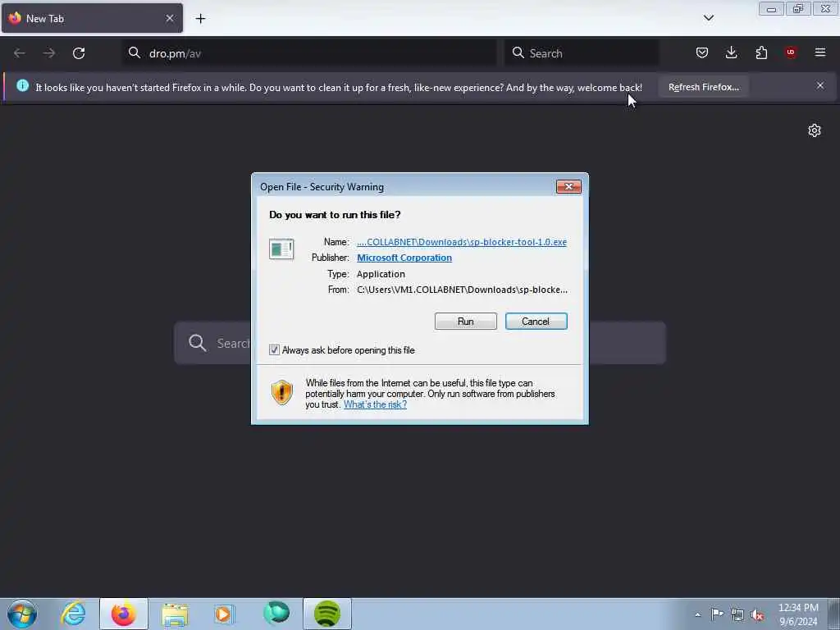Cancel the Open File security warning

[536, 322]
